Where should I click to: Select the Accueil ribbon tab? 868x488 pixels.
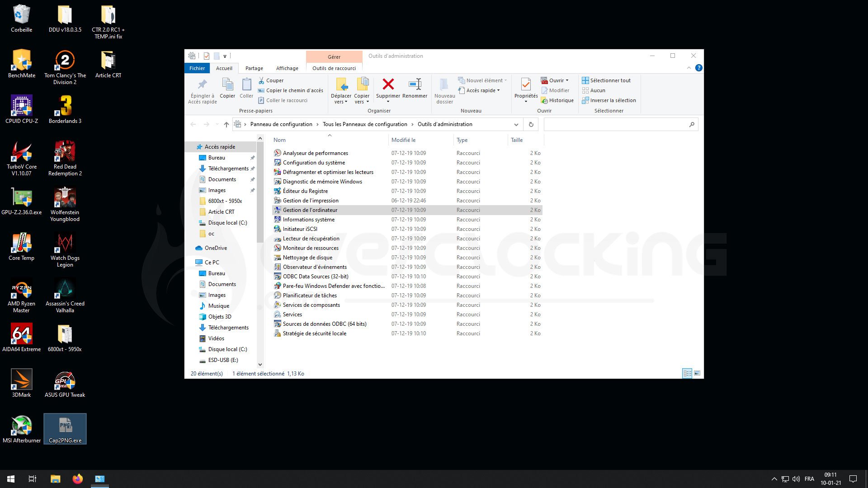[x=224, y=68]
